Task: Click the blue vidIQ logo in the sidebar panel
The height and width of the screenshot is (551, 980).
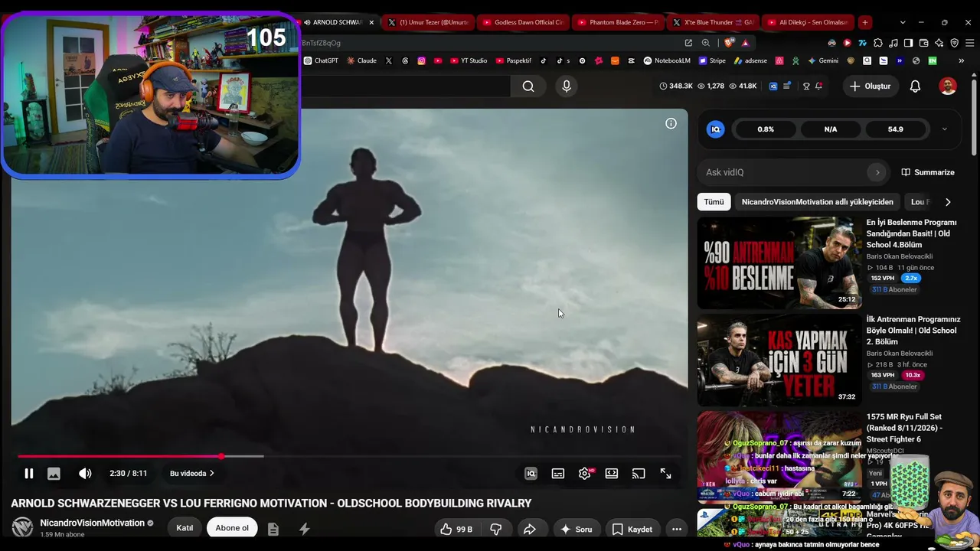Action: (x=716, y=129)
